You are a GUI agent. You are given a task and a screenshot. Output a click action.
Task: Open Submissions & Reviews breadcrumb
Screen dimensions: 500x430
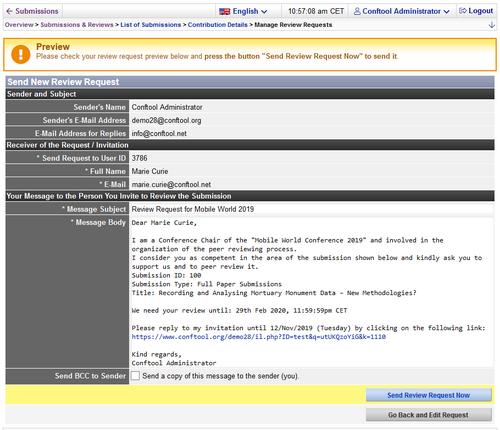tap(77, 25)
